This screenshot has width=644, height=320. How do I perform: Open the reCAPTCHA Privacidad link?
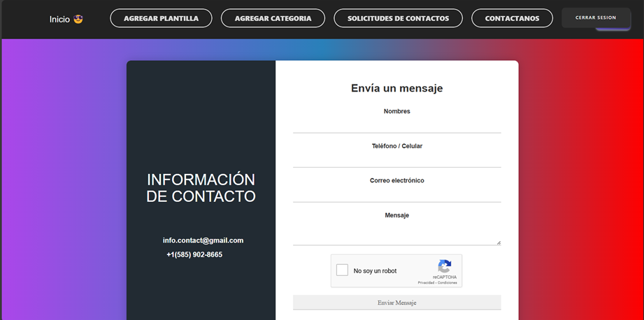(427, 283)
